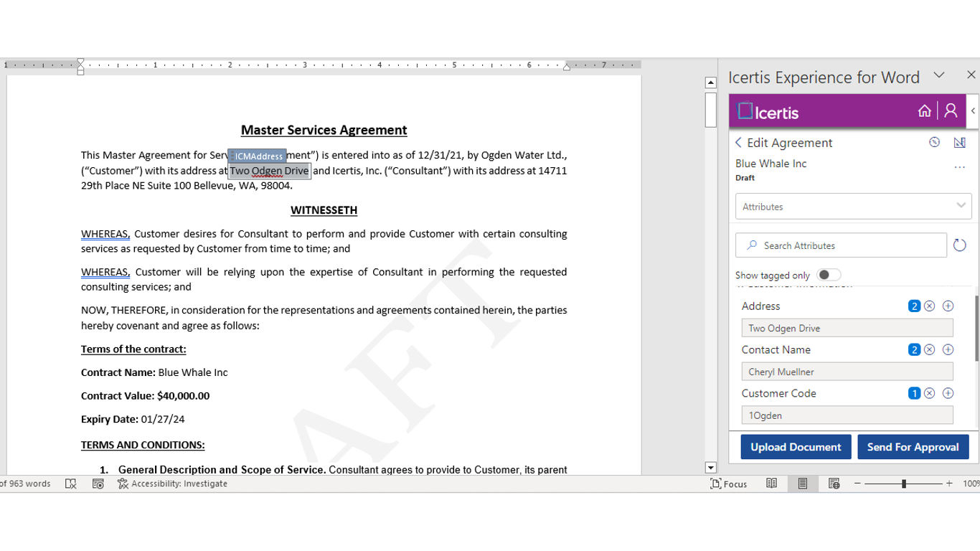Click the Draft status label
This screenshot has height=551, width=980.
tap(745, 178)
